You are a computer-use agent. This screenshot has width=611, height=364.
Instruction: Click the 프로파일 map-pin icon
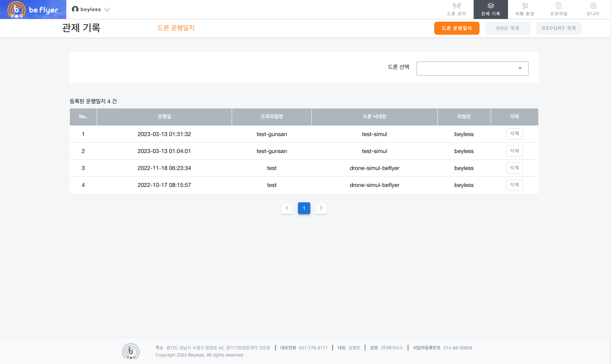559,9
